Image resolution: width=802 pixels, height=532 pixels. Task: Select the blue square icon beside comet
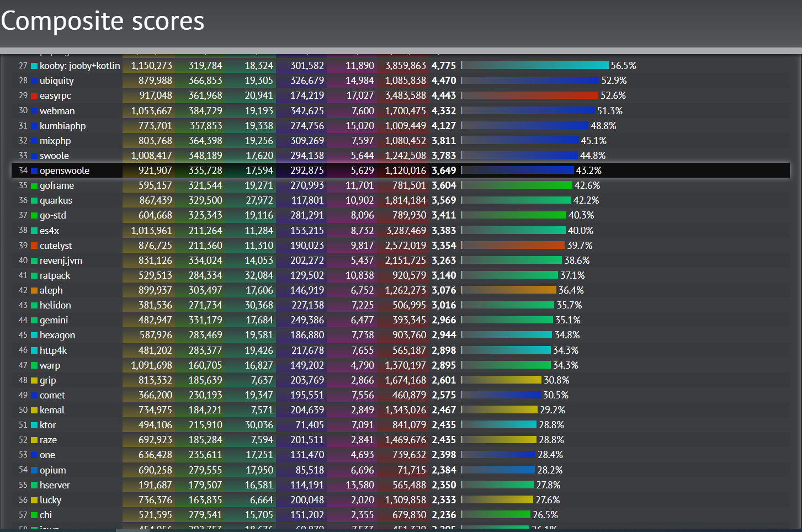click(34, 395)
